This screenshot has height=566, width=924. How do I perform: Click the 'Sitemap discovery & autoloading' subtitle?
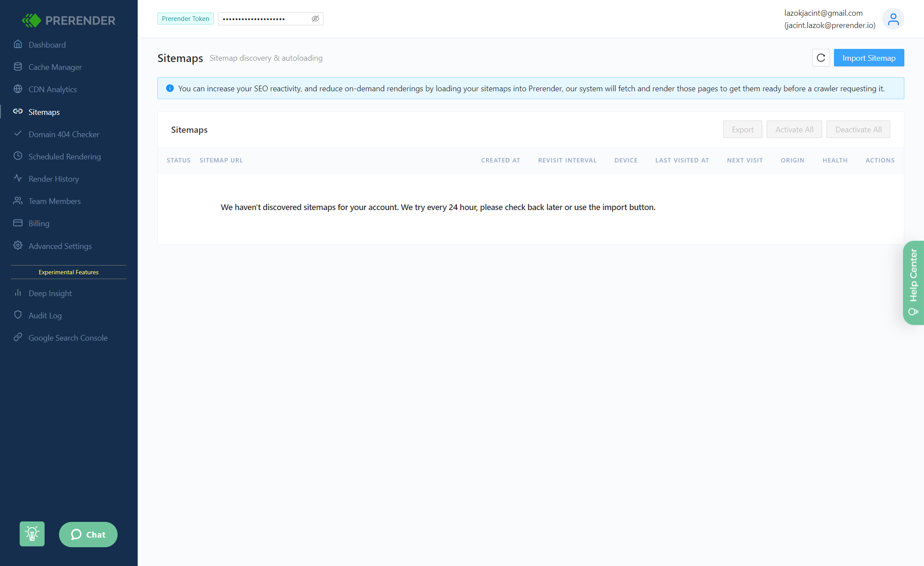coord(266,58)
